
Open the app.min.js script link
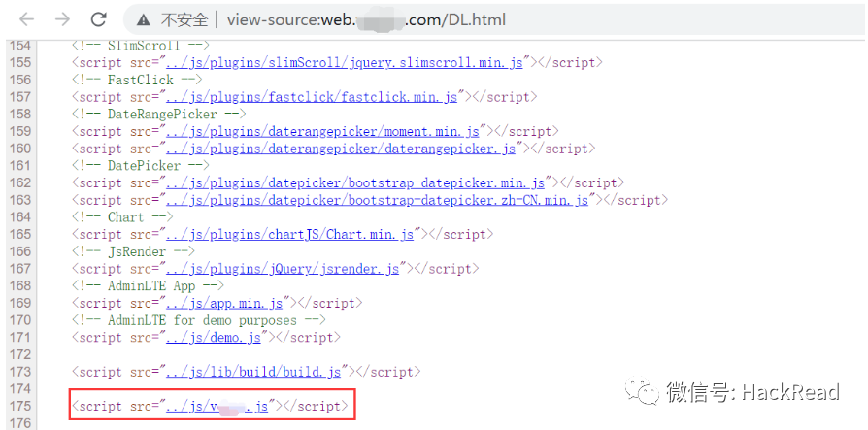pos(224,303)
